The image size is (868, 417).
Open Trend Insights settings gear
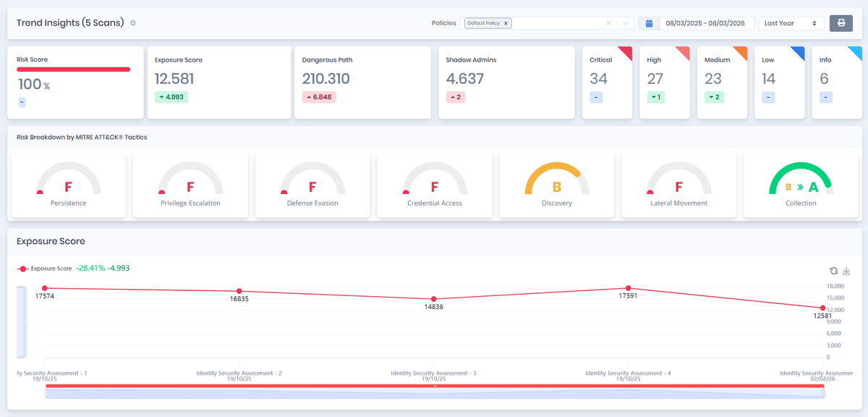coord(133,23)
